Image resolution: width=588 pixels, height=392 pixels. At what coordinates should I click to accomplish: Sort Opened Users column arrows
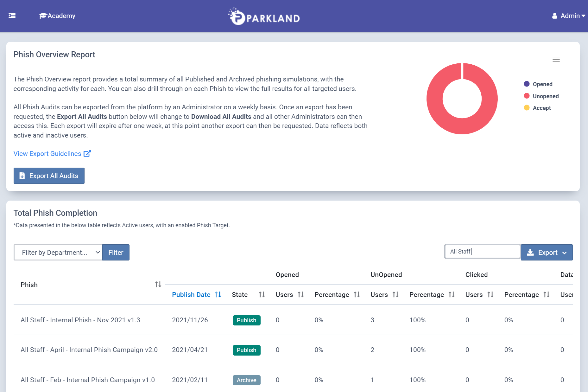pyautogui.click(x=301, y=295)
